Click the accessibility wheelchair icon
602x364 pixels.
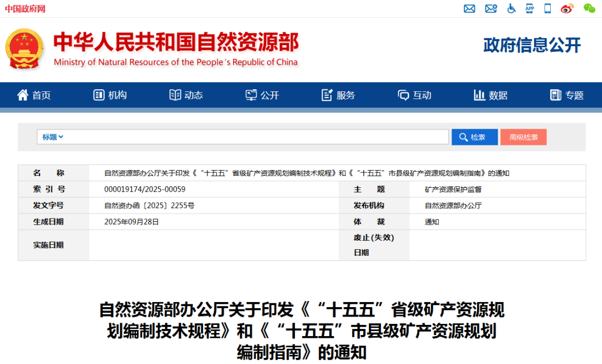[511, 9]
